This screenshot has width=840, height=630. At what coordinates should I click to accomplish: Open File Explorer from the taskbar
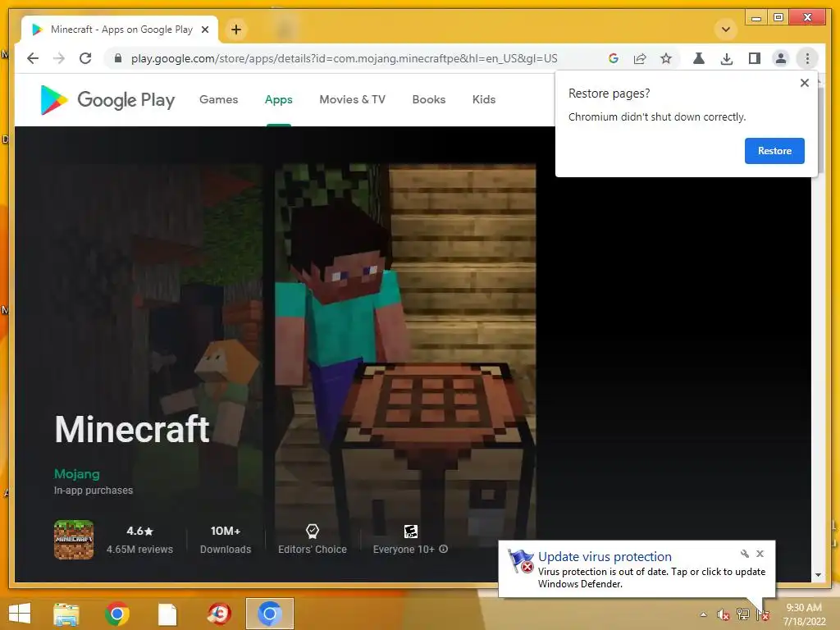pyautogui.click(x=66, y=614)
